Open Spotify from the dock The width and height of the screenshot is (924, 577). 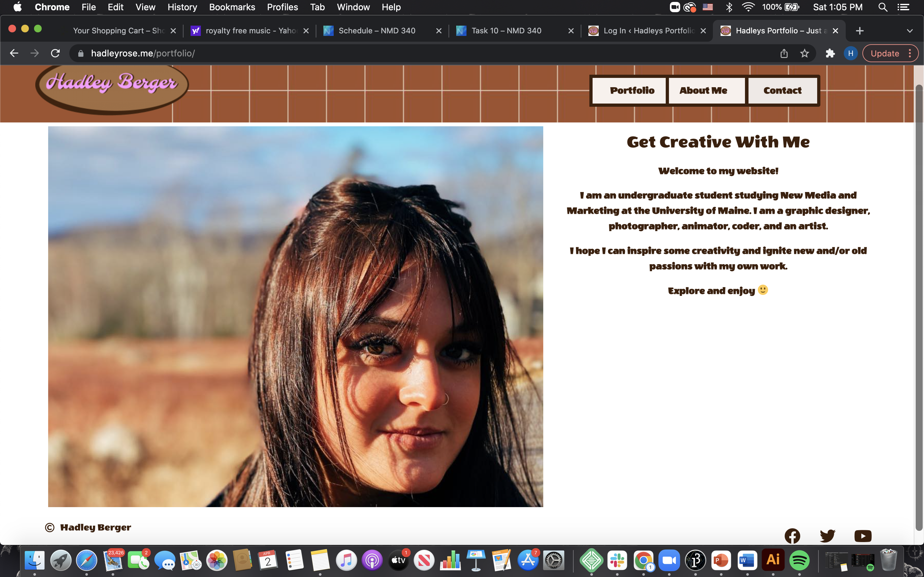[799, 561]
